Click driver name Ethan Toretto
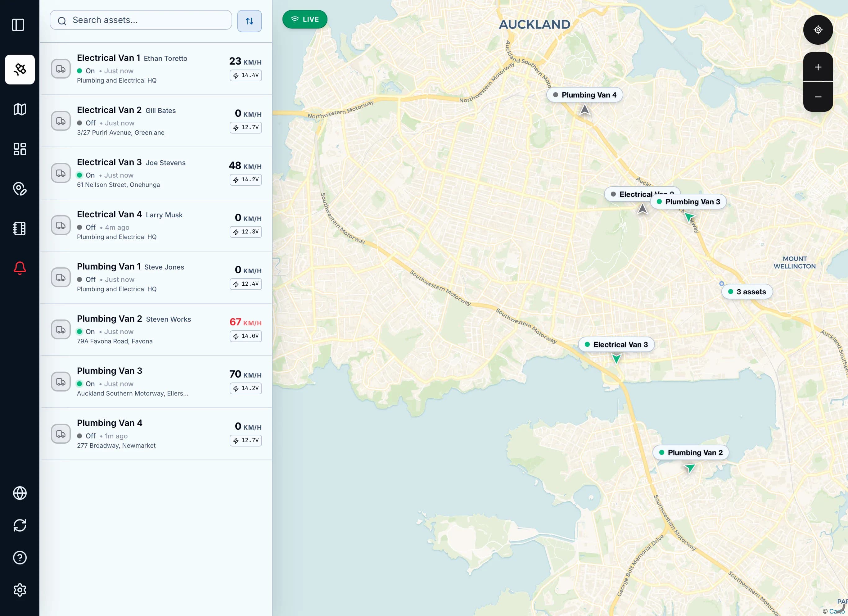The width and height of the screenshot is (848, 616). coord(165,58)
